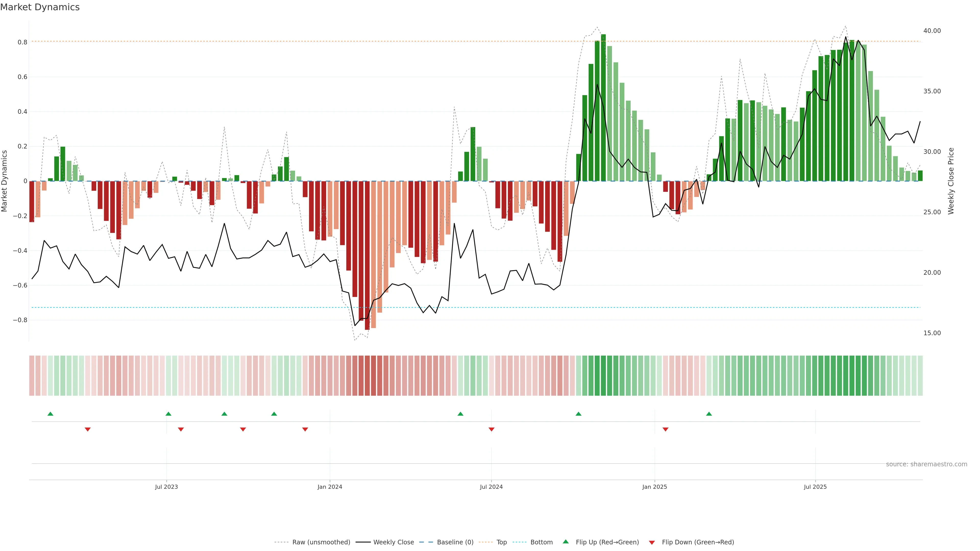Click the Flip Up legend triangle icon
The width and height of the screenshot is (980, 551).
565,542
